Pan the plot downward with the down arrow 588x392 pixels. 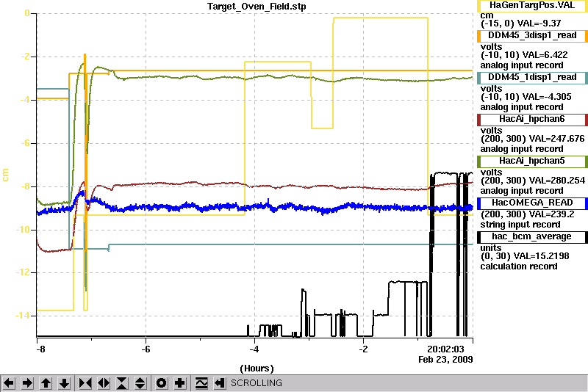65,383
